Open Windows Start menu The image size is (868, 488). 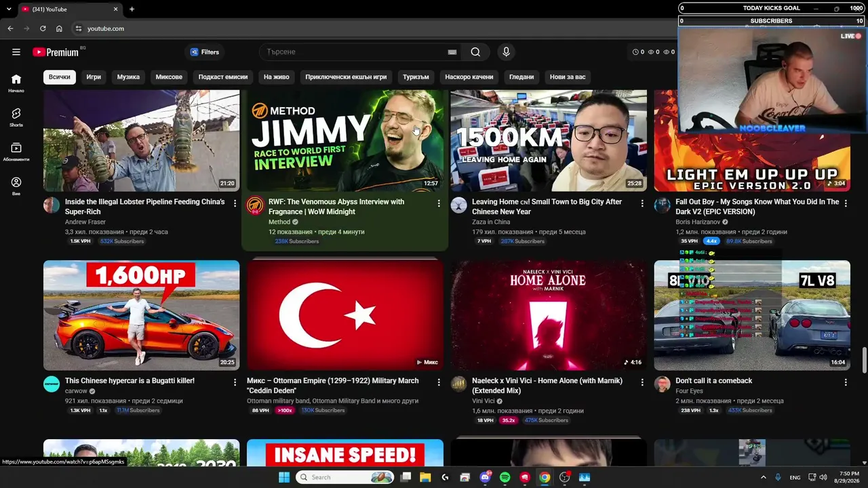point(284,477)
